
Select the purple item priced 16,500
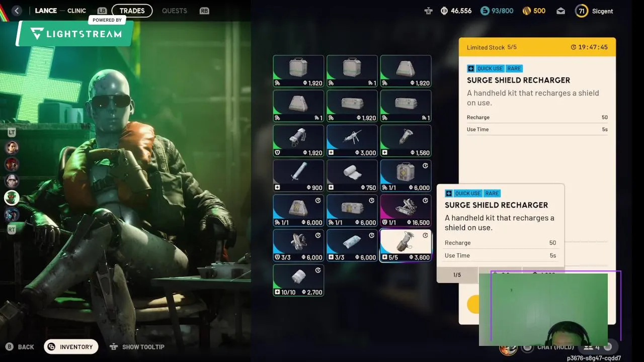[x=406, y=211]
